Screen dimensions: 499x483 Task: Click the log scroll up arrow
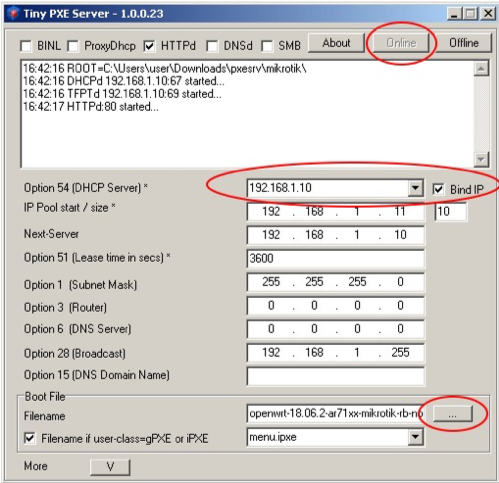(x=481, y=69)
